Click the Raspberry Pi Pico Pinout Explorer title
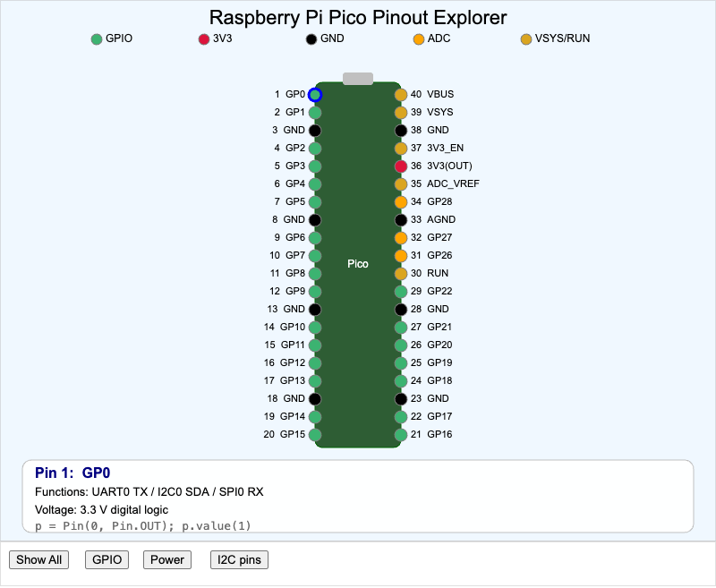The width and height of the screenshot is (716, 588). (358, 18)
